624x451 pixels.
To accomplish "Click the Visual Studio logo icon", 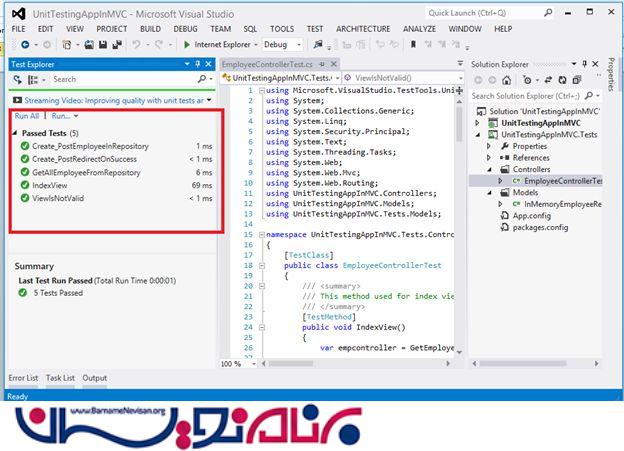I will coord(18,14).
